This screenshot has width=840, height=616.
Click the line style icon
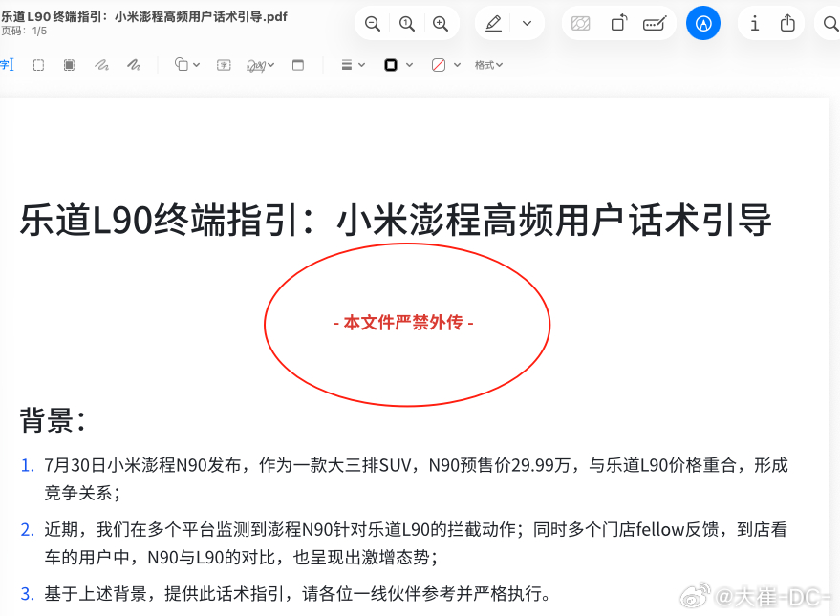347,65
